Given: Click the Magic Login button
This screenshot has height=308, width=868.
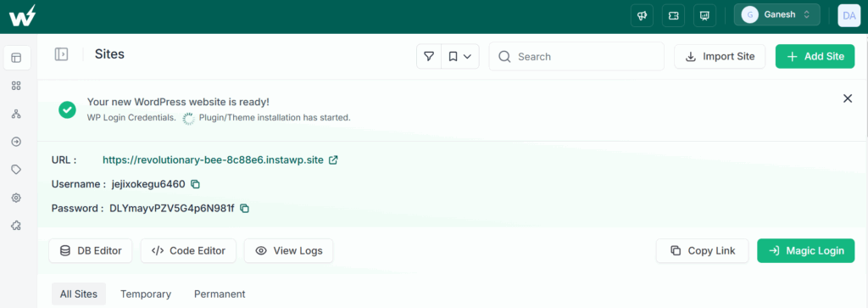Looking at the screenshot, I should [806, 251].
